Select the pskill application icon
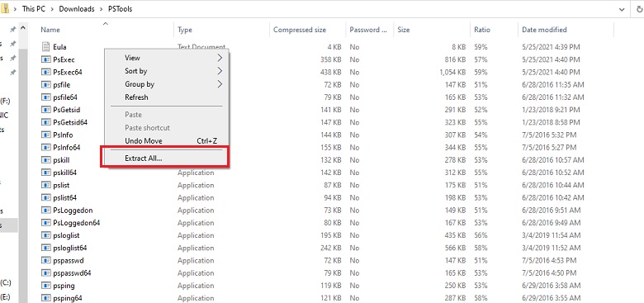644x303 pixels. tap(46, 159)
